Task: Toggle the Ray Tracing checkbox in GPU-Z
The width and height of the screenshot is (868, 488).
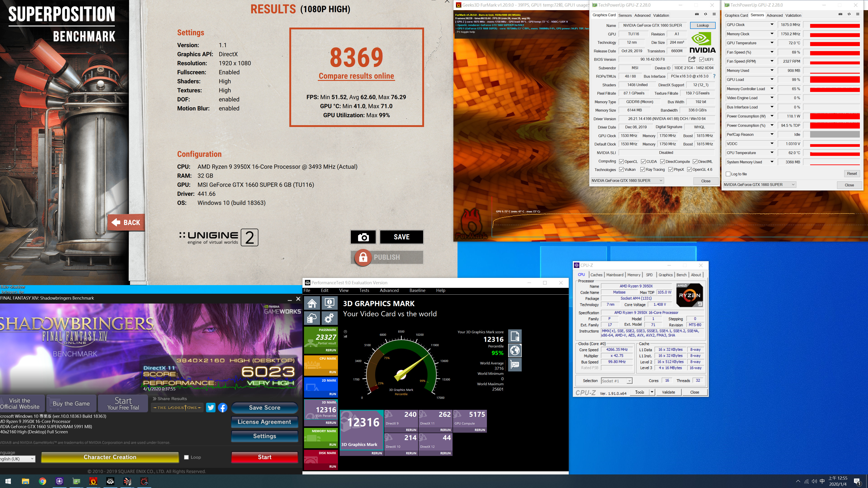Action: [x=643, y=170]
